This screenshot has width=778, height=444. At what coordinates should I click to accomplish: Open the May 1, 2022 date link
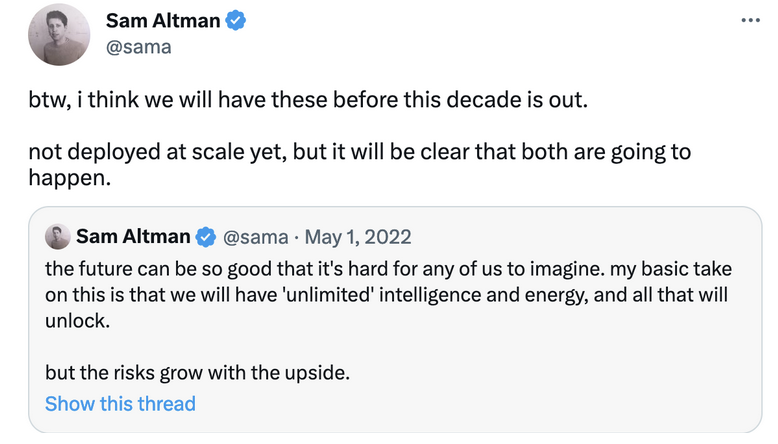(358, 237)
